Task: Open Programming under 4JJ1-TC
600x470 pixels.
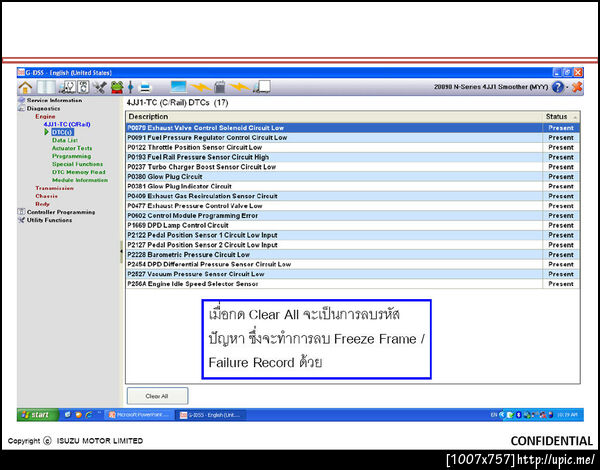Action: point(72,156)
